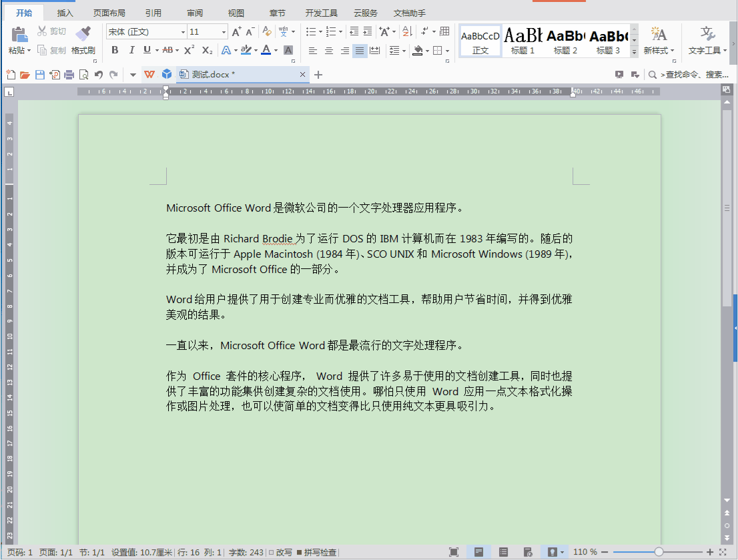
Task: Click the Paste (粘贴) clipboard icon
Action: tap(19, 35)
